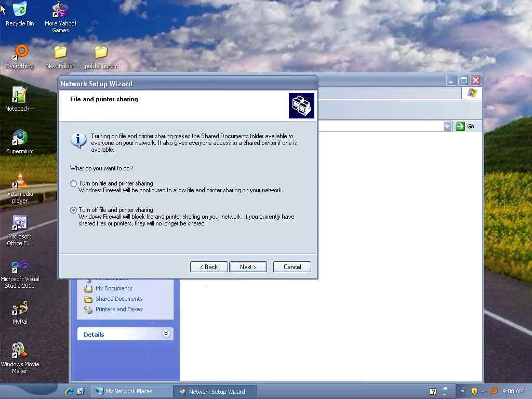Click the Details panel header text

click(x=94, y=335)
